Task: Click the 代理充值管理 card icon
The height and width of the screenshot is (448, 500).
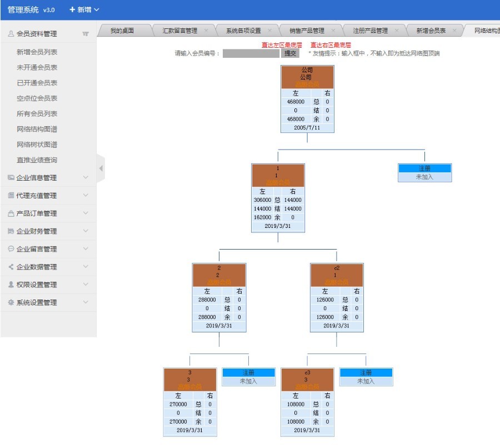Action: click(x=12, y=195)
